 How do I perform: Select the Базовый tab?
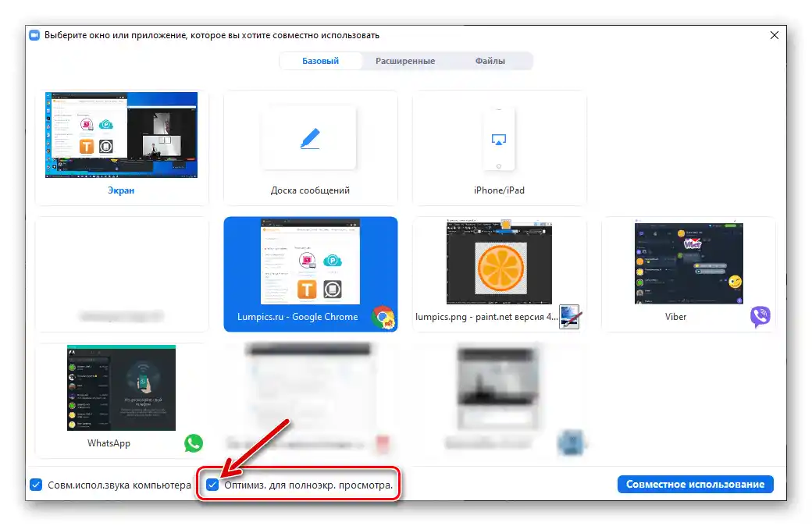(x=321, y=60)
